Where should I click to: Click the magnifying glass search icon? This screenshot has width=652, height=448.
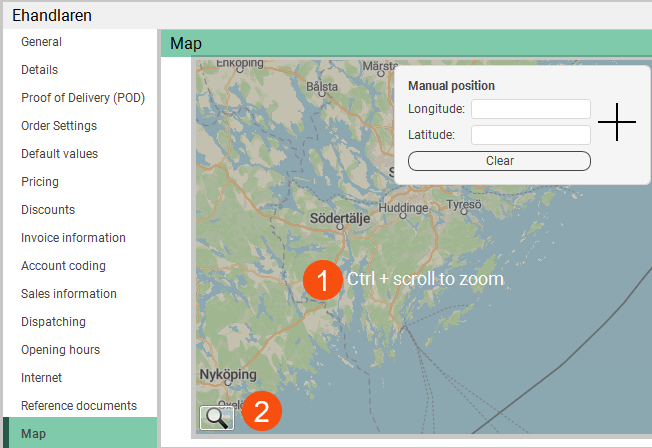click(x=217, y=417)
